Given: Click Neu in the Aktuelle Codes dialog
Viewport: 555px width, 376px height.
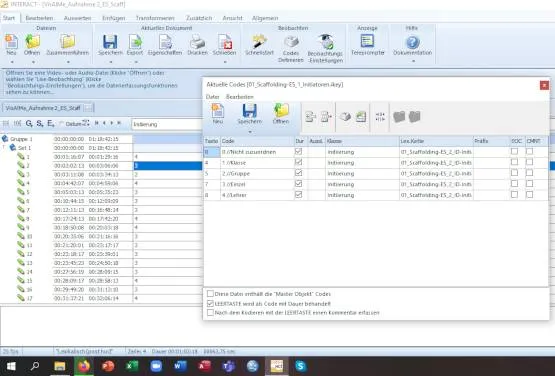Looking at the screenshot, I should click(x=217, y=111).
